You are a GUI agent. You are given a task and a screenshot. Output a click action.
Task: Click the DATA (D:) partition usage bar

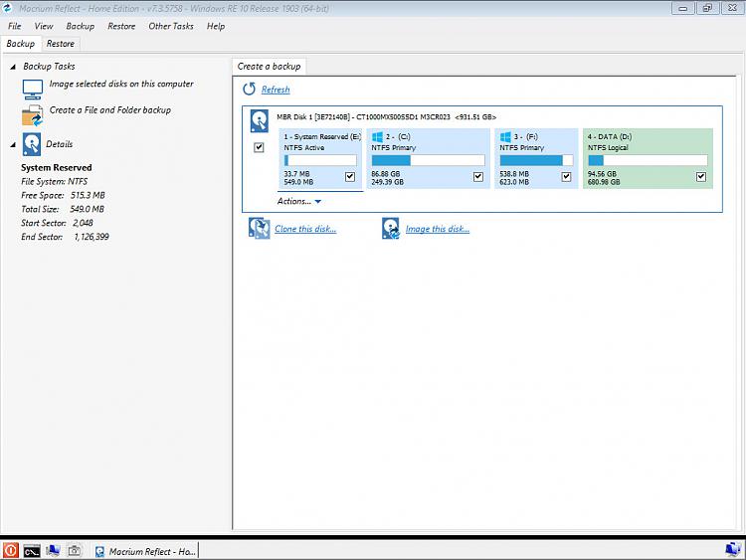pyautogui.click(x=648, y=160)
